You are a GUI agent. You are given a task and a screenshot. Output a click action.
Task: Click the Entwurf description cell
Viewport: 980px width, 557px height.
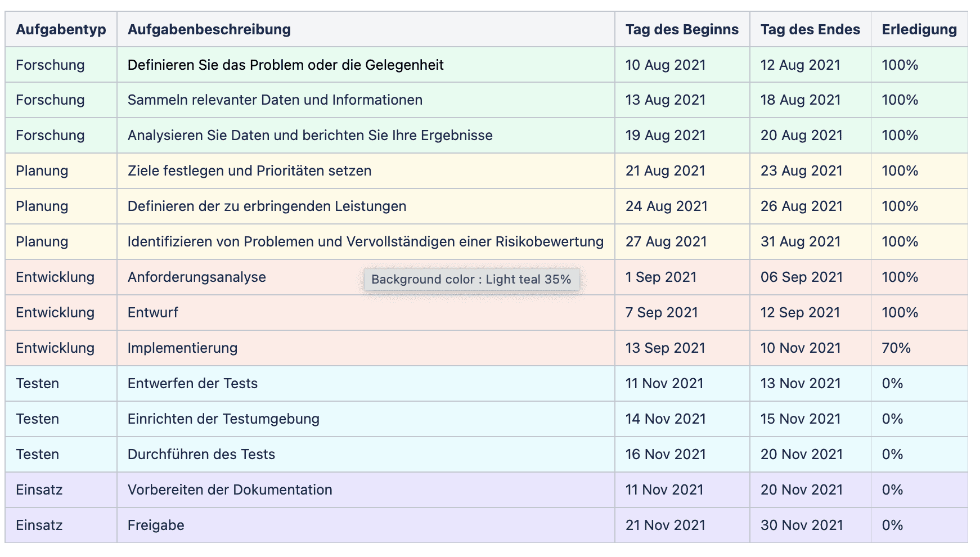[x=153, y=313]
